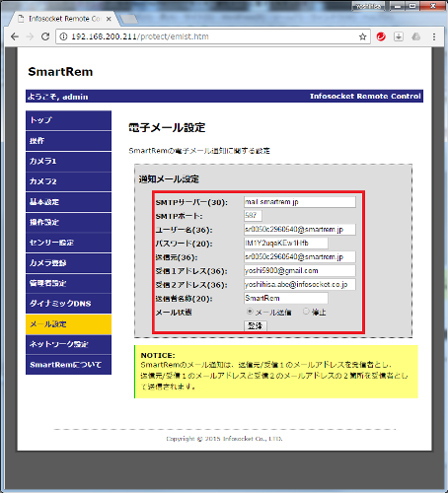
Task: Open the ダイナミックDNS menu item
Action: pyautogui.click(x=68, y=304)
